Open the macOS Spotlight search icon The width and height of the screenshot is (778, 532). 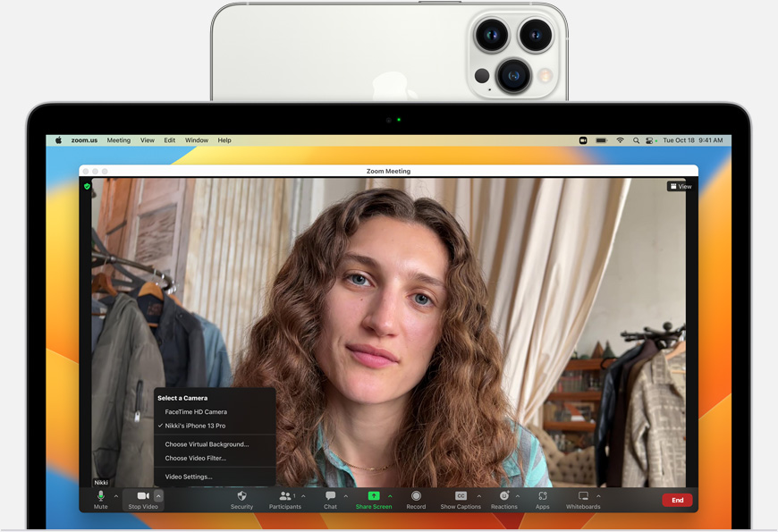636,140
